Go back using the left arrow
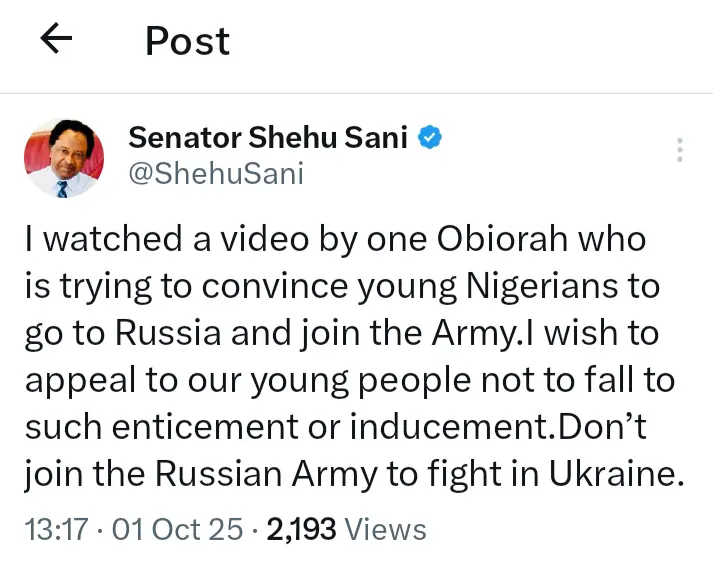 tap(57, 40)
